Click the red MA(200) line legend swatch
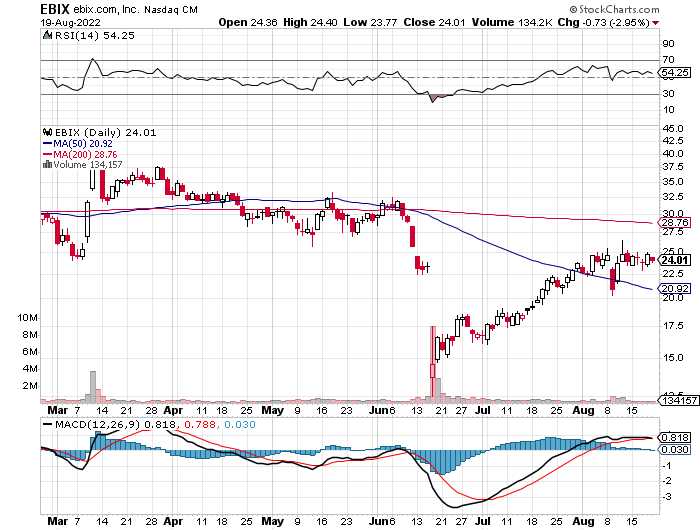Screen dimensions: 700x530 click(47, 154)
